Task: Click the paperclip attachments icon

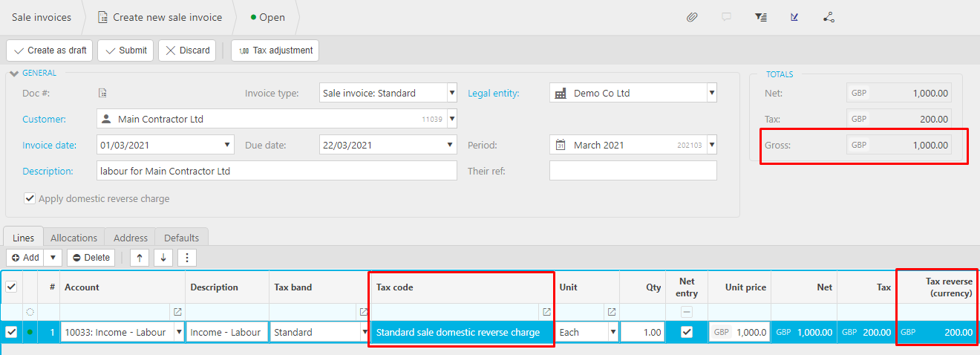Action: click(x=691, y=17)
